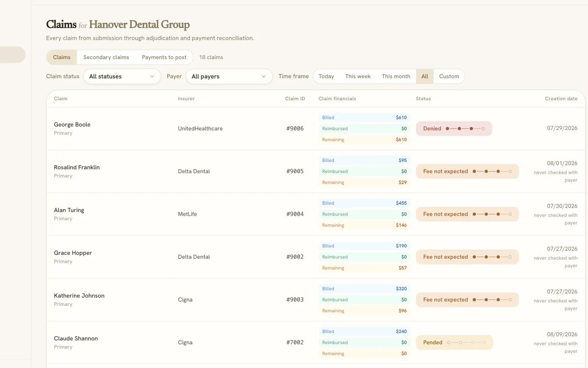Select the This week time frame

tap(358, 77)
